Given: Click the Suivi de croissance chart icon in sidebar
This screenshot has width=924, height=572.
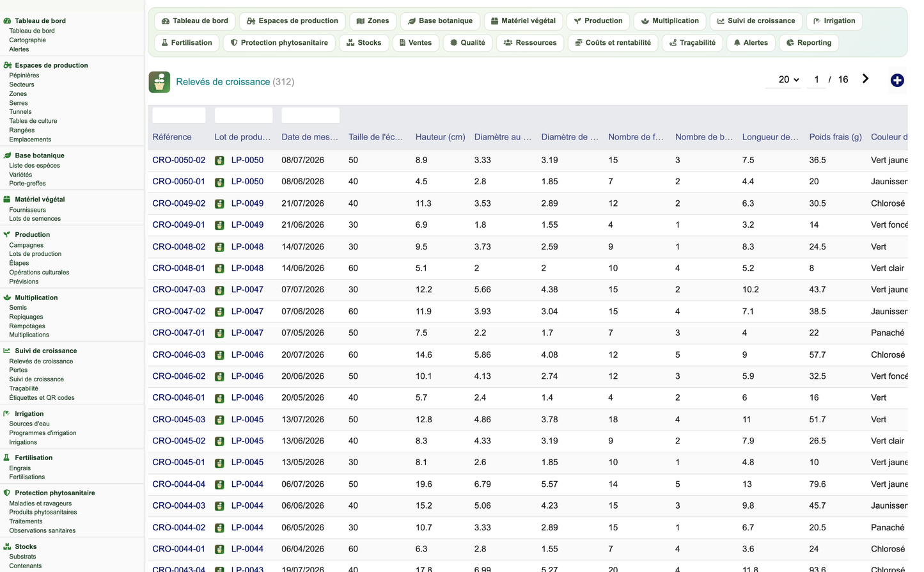Looking at the screenshot, I should tap(7, 351).
